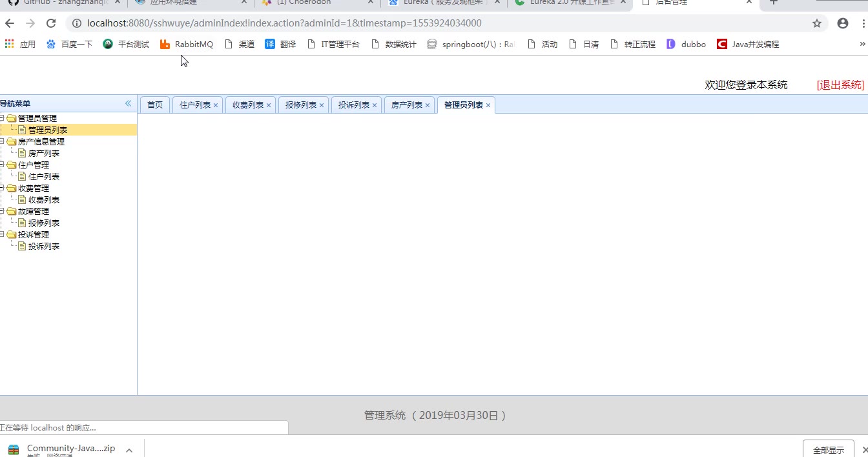Collapse 故障管理 tree node
The image size is (868, 457).
click(2, 211)
